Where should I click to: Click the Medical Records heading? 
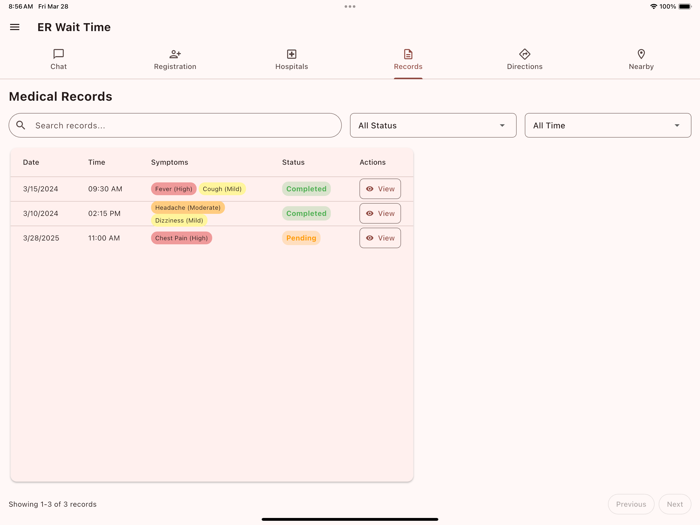(60, 96)
